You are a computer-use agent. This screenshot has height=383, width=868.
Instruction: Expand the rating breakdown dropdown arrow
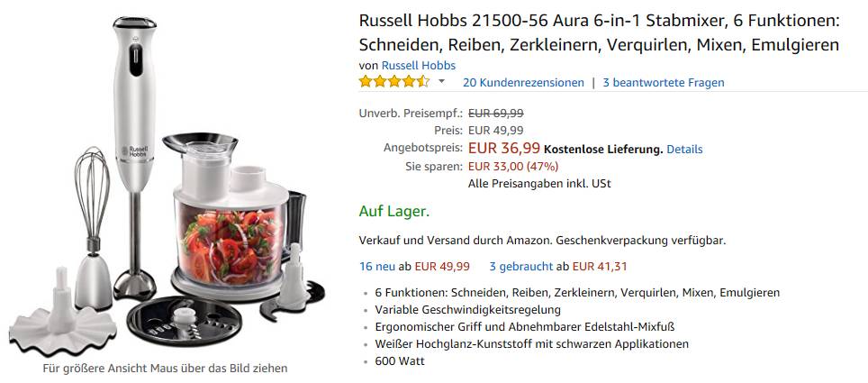tap(441, 82)
